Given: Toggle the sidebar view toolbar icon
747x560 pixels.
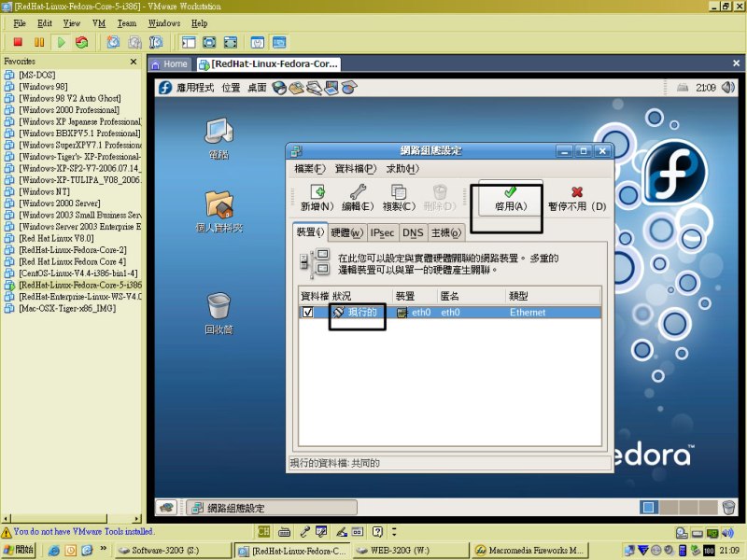Looking at the screenshot, I should 189,42.
